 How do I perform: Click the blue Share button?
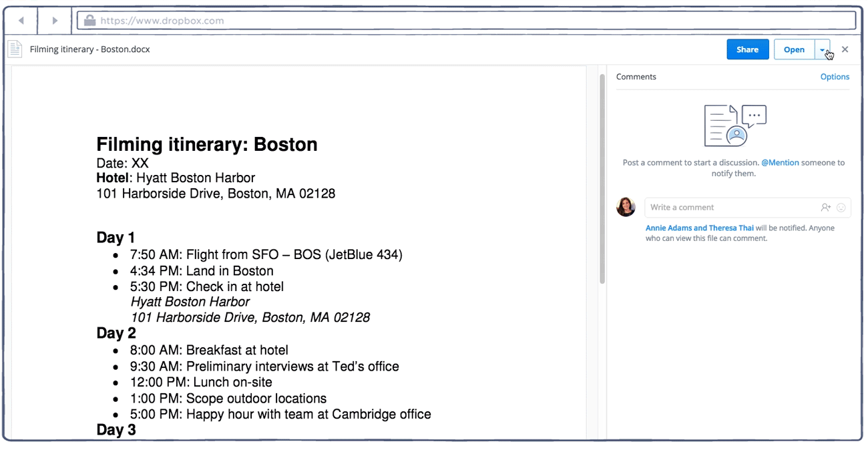tap(748, 49)
